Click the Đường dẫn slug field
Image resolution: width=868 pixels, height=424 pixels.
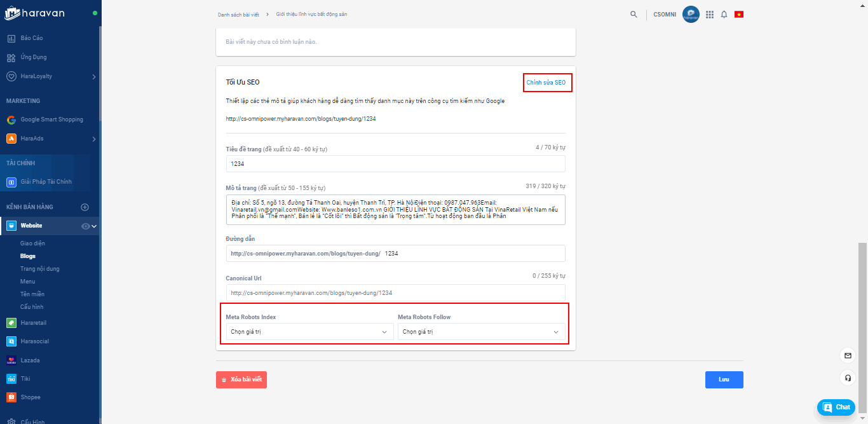coord(395,253)
